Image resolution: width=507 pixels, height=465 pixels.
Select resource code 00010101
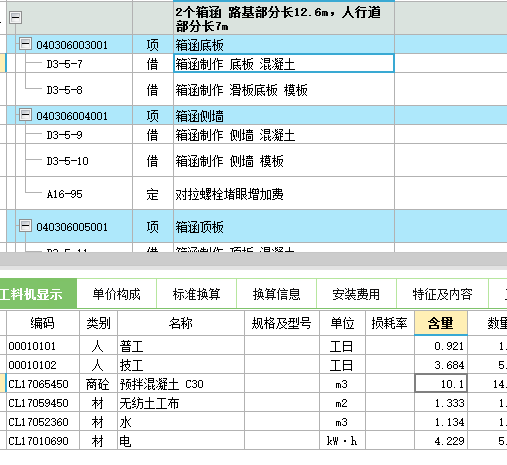tap(32, 346)
